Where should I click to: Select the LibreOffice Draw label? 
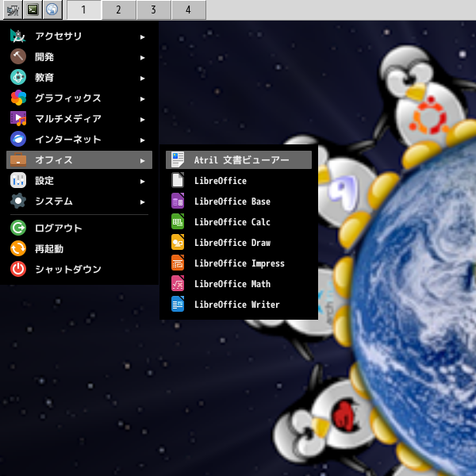click(x=232, y=243)
